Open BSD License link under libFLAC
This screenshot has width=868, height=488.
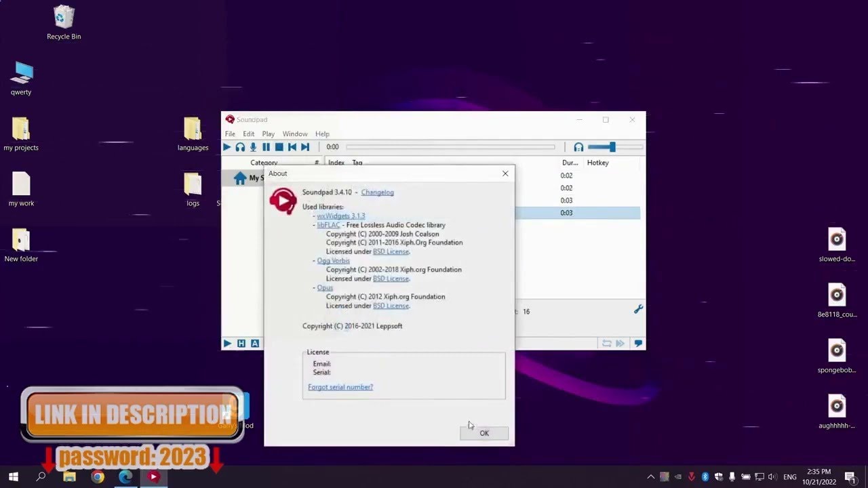click(391, 251)
